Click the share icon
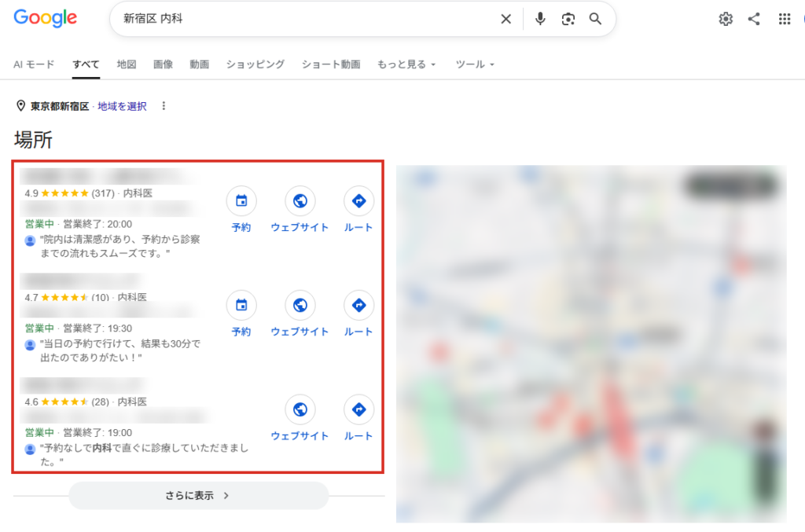The height and width of the screenshot is (532, 805). tap(754, 19)
